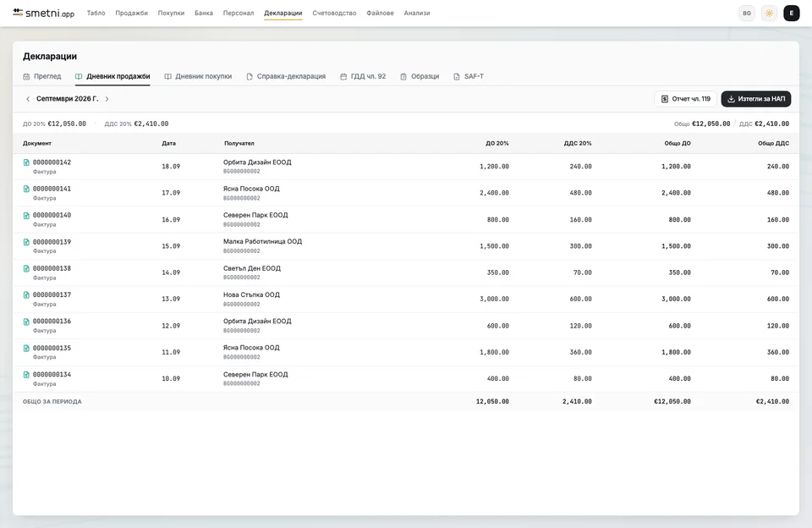
Task: Open document icon for invoice 0000000134
Action: 26,375
